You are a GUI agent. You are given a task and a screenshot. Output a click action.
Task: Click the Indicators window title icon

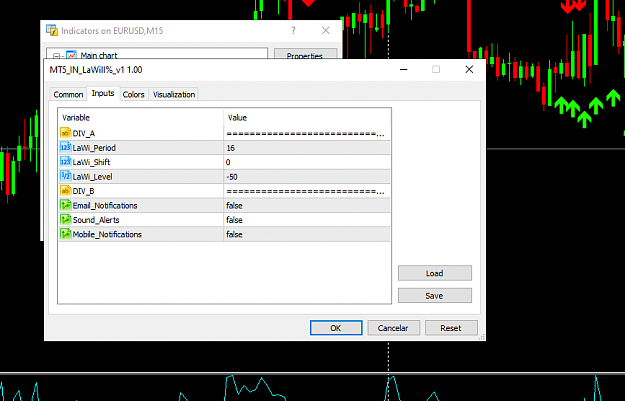[52, 30]
